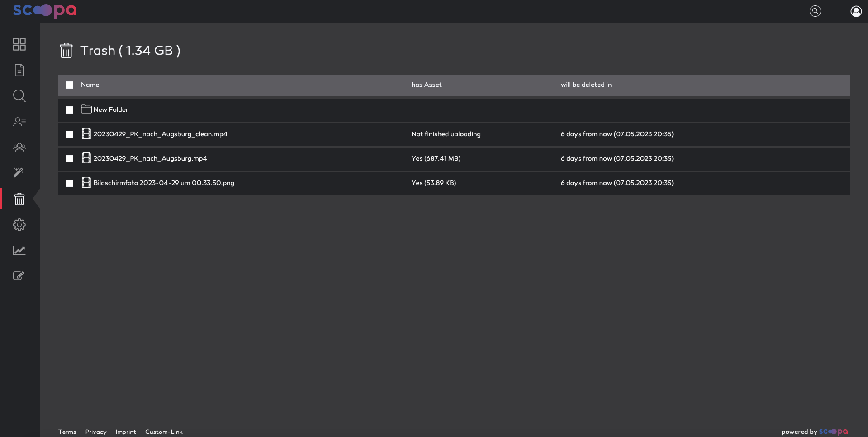Open the Imprint link in footer
Viewport: 868px width, 437px height.
[x=126, y=432]
